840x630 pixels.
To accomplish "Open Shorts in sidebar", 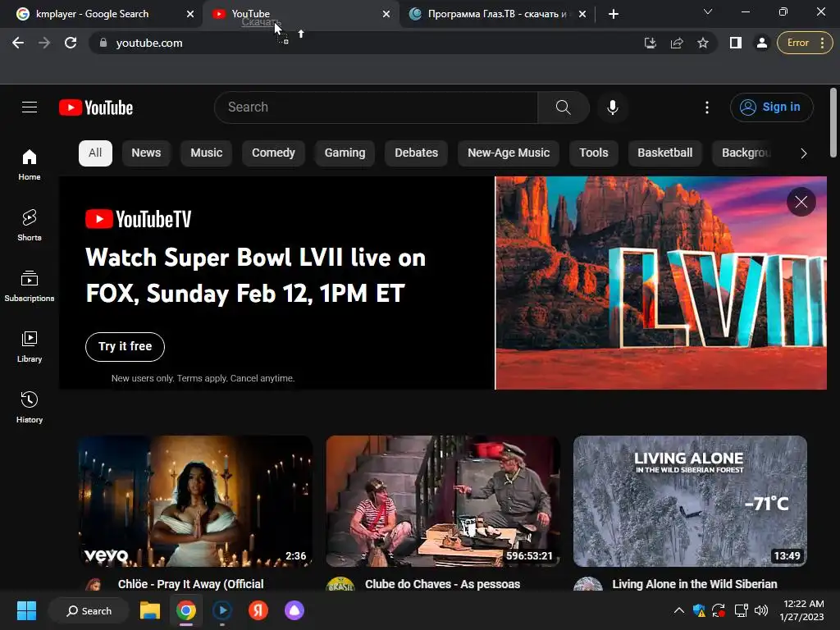I will point(30,225).
